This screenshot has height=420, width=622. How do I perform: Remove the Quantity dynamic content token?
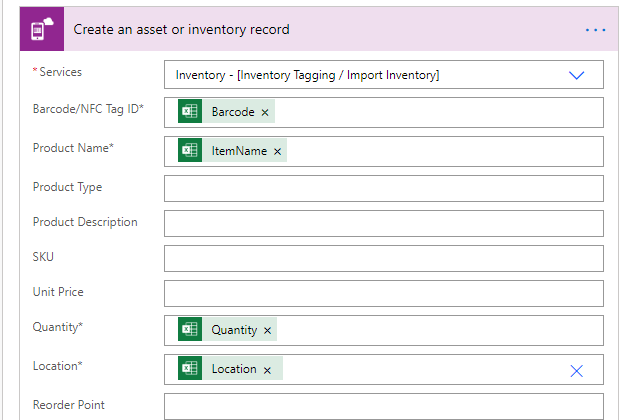267,330
